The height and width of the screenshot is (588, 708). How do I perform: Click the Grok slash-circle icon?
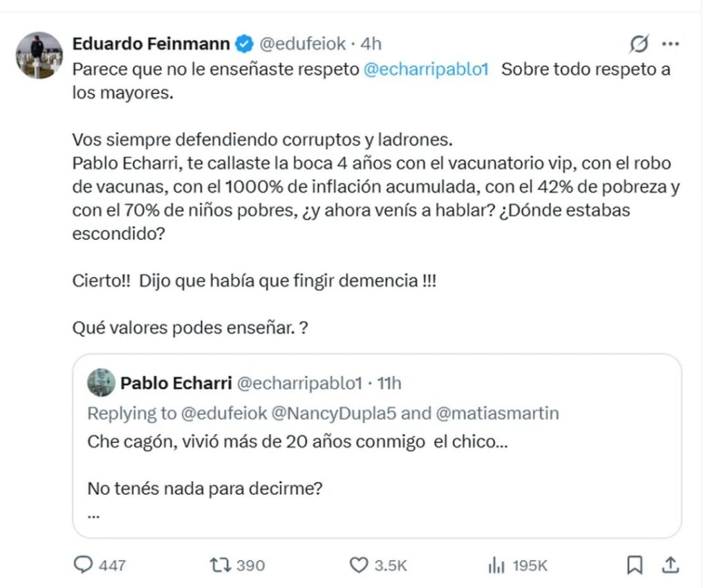640,45
